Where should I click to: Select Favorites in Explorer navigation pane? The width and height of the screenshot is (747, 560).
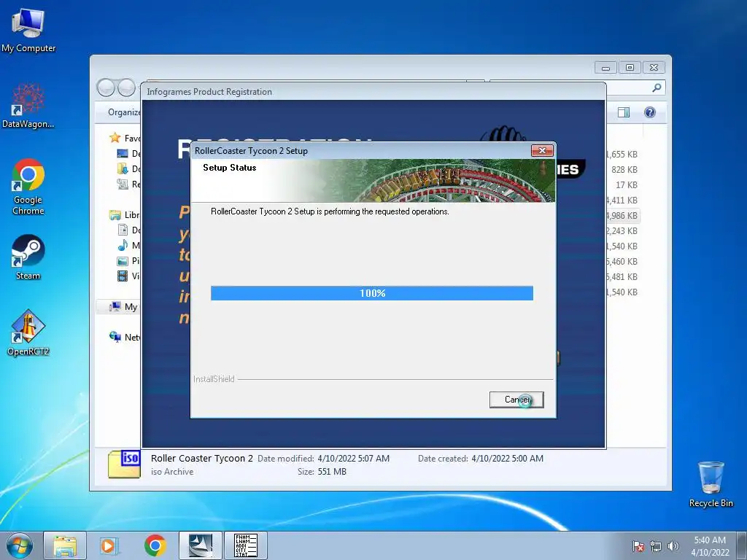point(125,138)
